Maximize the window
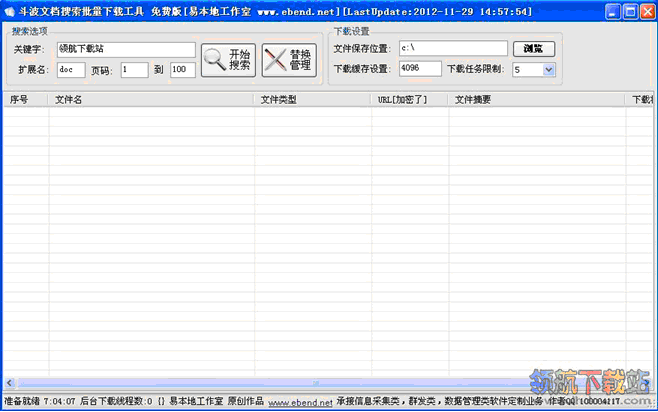Image resolution: width=658 pixels, height=412 pixels. [x=630, y=12]
